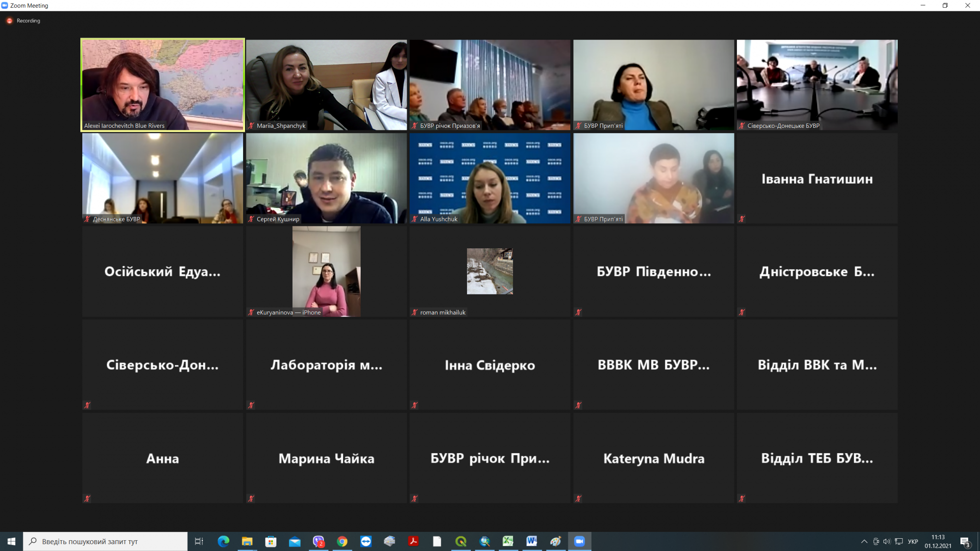Open Viber from the taskbar
This screenshot has width=980, height=551.
318,541
